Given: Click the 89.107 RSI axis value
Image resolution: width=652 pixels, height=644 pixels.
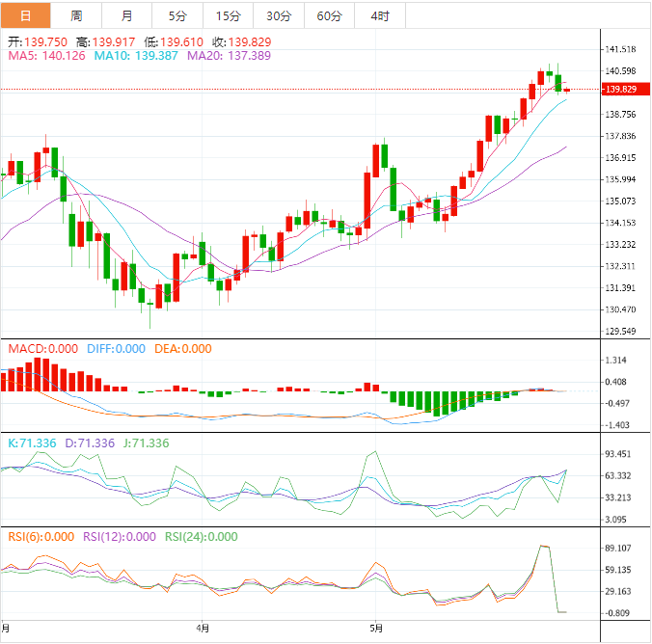Looking at the screenshot, I should (617, 548).
